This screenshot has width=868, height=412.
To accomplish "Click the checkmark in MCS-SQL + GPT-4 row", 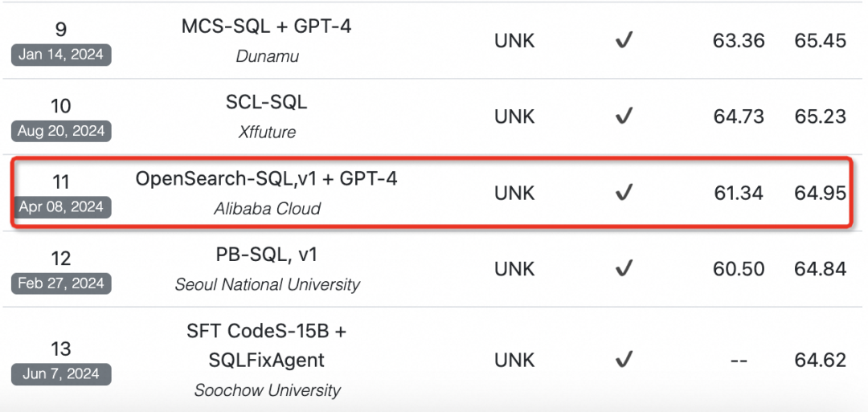I will tap(624, 41).
